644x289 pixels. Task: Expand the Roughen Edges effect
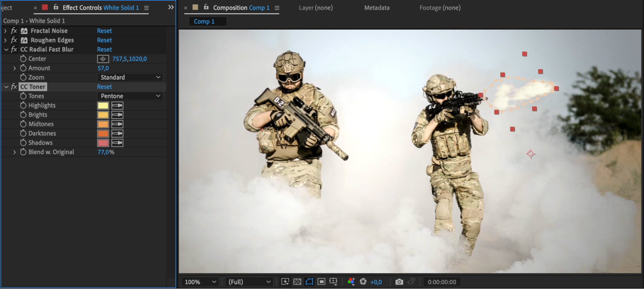(5, 40)
